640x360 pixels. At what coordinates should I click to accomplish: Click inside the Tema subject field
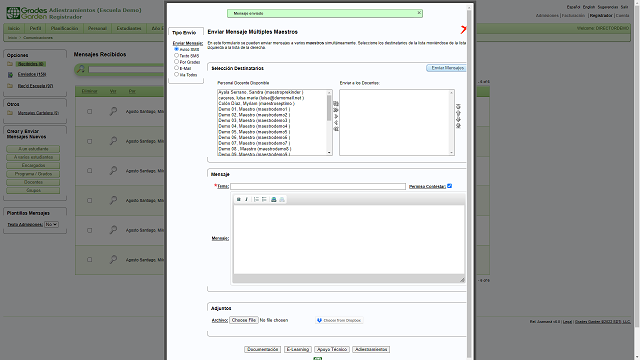tap(318, 186)
